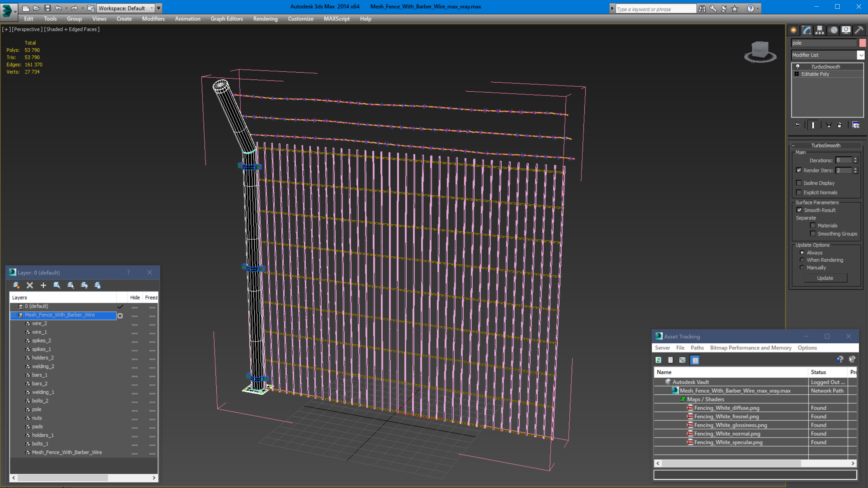Click the delete layer X icon
The height and width of the screenshot is (488, 868).
pos(30,285)
